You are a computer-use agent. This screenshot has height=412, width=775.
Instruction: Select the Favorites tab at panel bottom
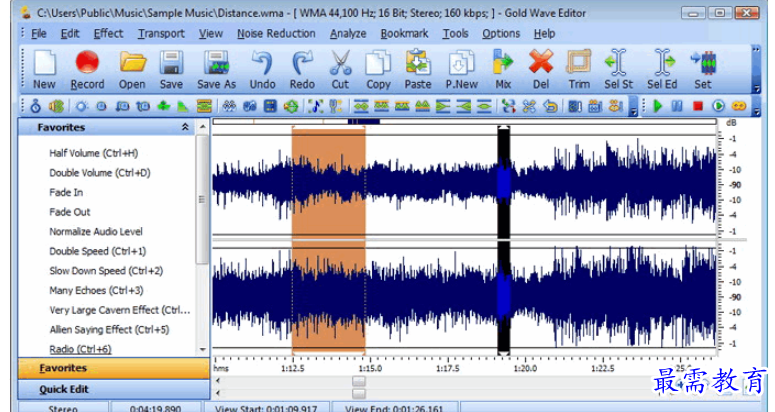click(114, 368)
